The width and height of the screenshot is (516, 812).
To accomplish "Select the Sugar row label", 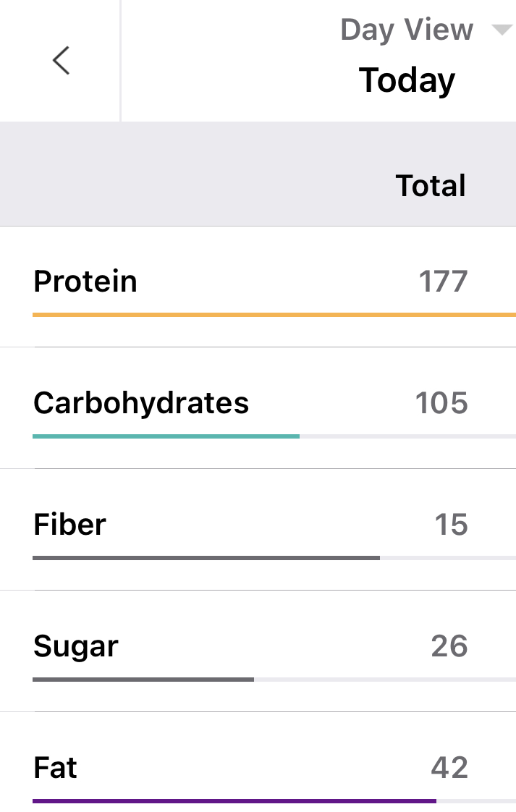I will tap(76, 646).
